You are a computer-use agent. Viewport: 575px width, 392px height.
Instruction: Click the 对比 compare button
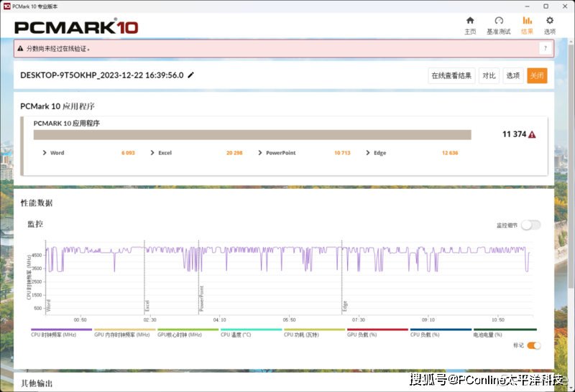click(489, 76)
